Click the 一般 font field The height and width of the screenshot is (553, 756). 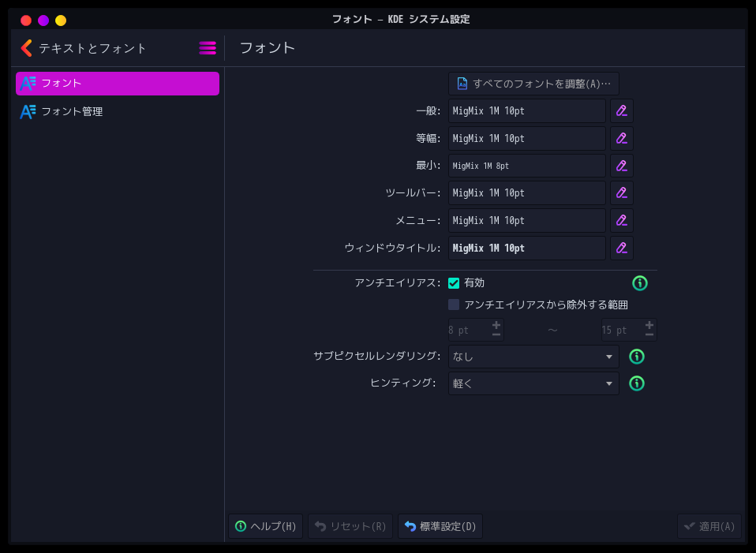tap(526, 111)
